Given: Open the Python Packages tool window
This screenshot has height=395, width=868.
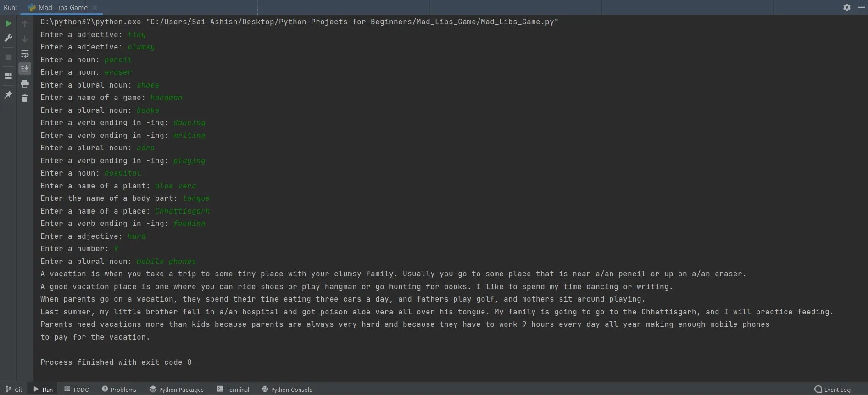Looking at the screenshot, I should pyautogui.click(x=177, y=390).
